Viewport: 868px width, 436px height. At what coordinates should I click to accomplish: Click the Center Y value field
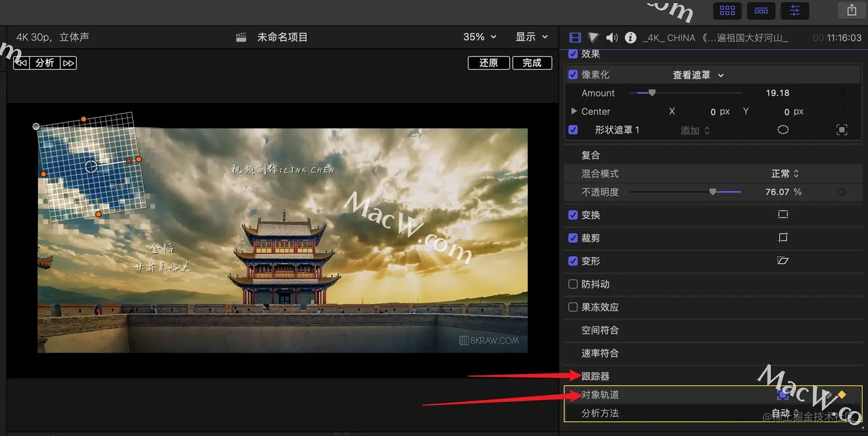pyautogui.click(x=787, y=112)
